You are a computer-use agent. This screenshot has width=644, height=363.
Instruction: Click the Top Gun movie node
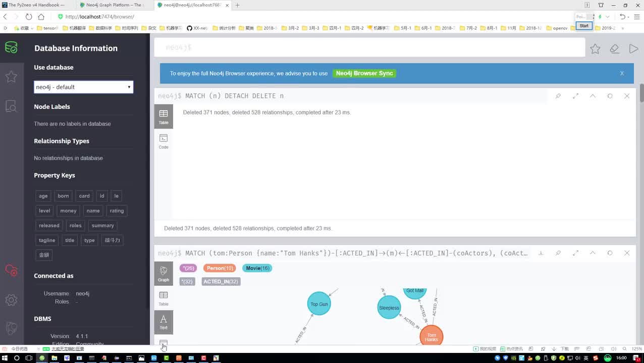tap(319, 304)
